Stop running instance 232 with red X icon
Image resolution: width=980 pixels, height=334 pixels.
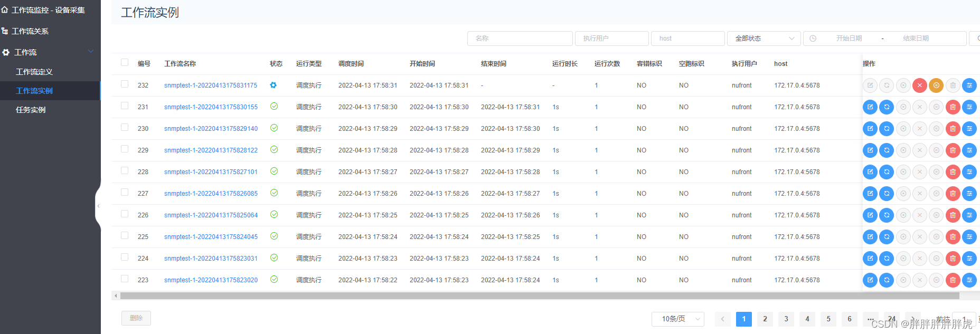(x=920, y=85)
